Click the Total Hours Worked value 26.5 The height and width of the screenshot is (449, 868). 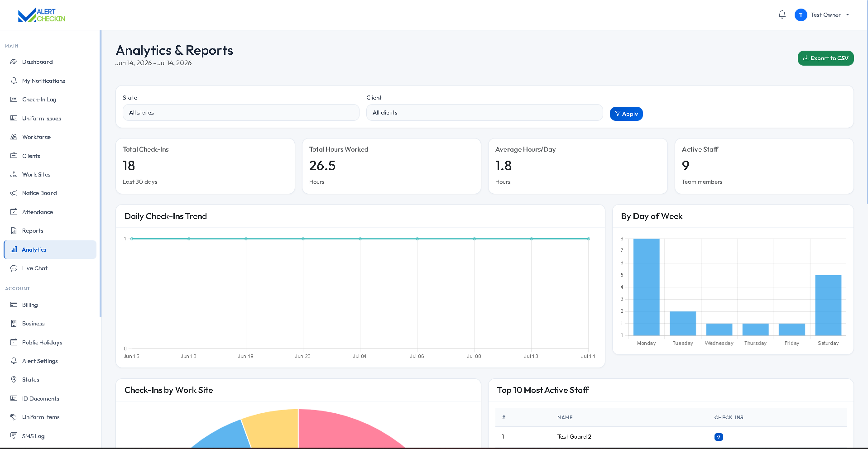(x=322, y=166)
